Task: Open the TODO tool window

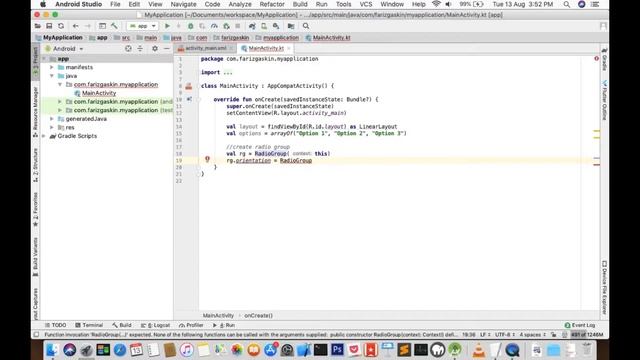Action: (56, 325)
